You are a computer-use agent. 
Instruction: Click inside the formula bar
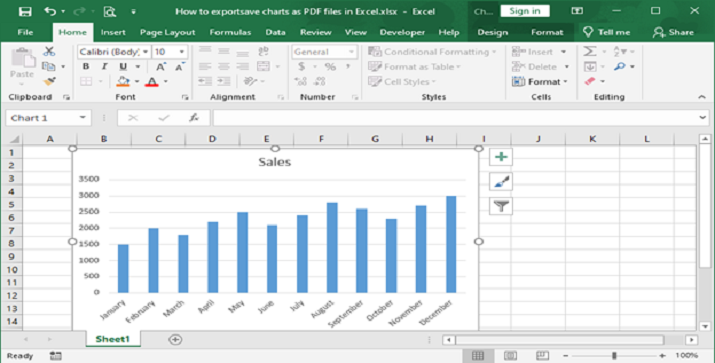click(456, 118)
